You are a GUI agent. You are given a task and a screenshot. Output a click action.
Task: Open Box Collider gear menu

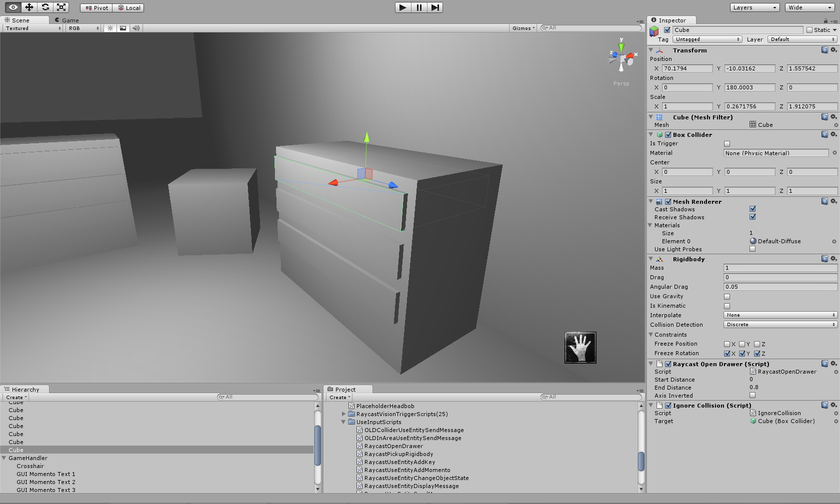click(x=833, y=134)
